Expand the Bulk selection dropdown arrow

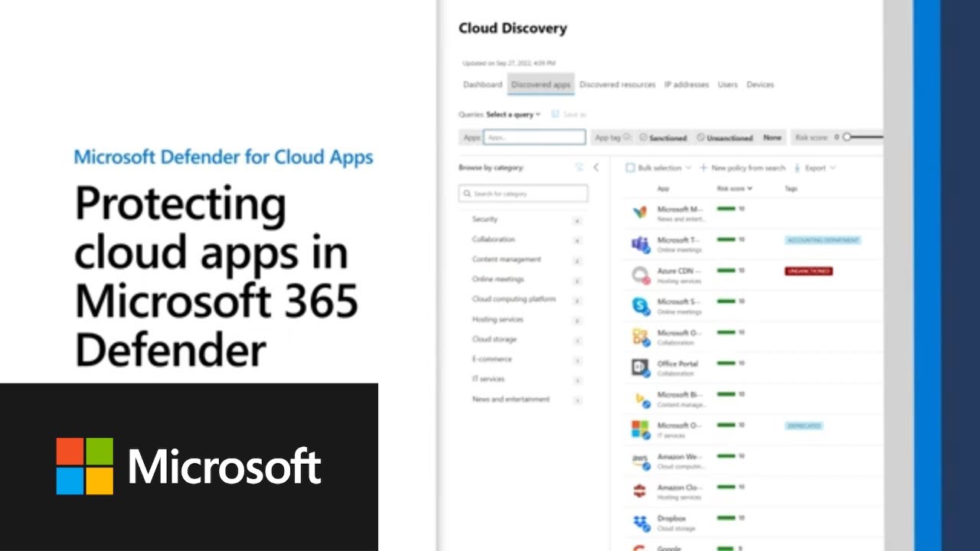coord(688,168)
